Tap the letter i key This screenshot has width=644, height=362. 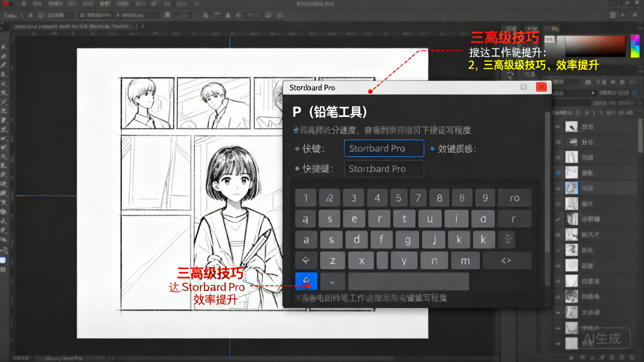coord(456,219)
